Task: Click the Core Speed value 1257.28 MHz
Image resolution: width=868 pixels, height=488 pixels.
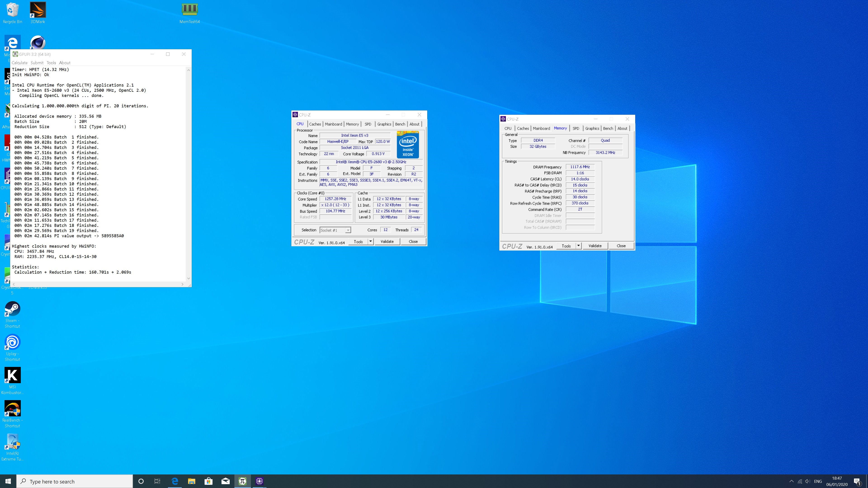Action: (x=335, y=199)
